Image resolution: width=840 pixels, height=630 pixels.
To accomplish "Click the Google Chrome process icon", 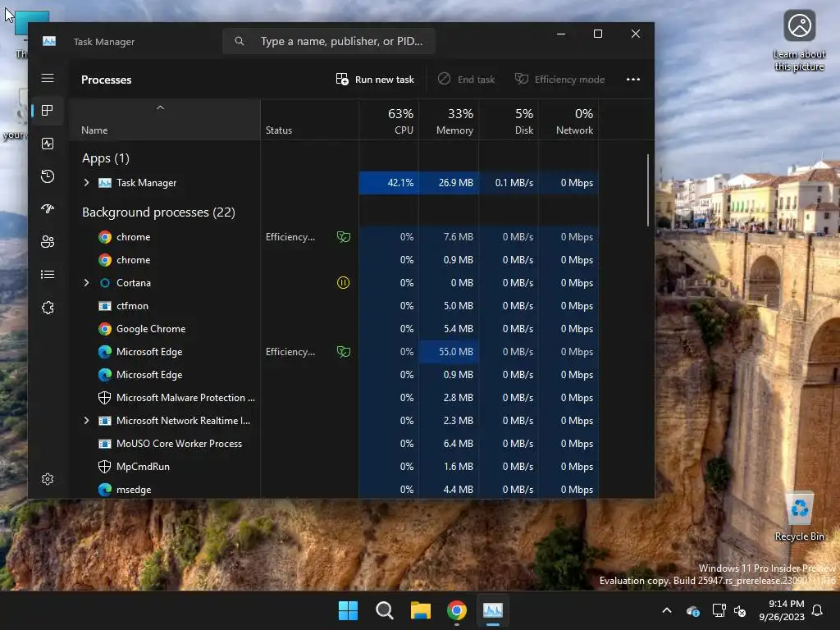I will (105, 329).
